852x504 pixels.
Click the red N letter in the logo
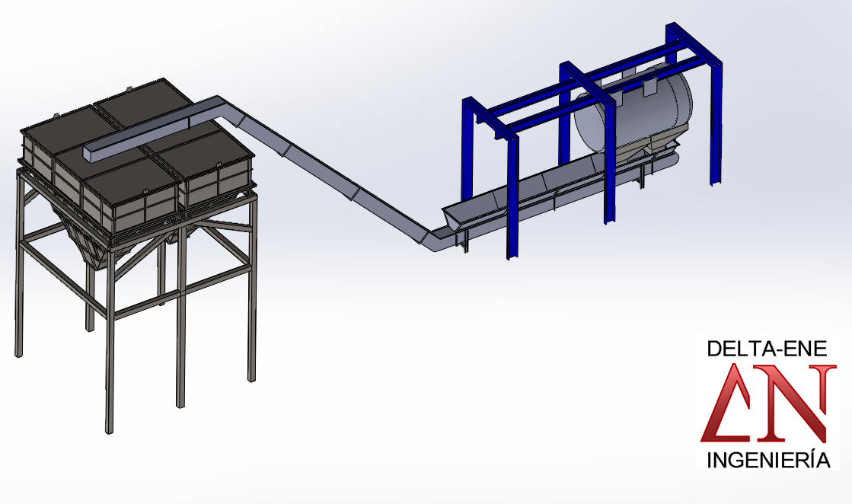[x=799, y=404]
